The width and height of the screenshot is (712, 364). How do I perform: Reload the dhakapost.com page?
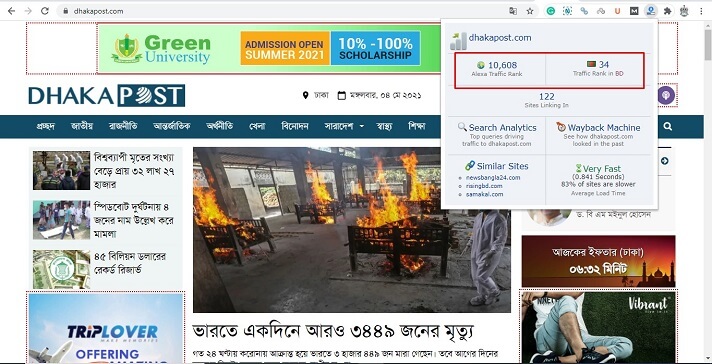[x=44, y=11]
